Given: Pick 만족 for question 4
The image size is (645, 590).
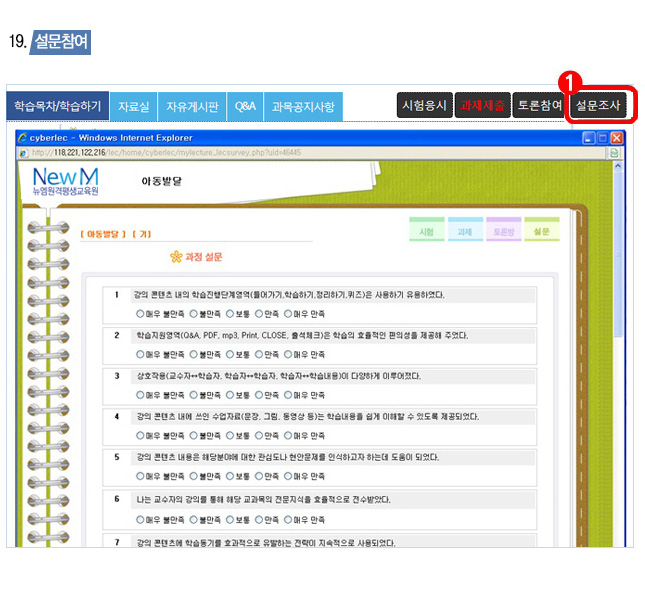Looking at the screenshot, I should click(x=259, y=435).
